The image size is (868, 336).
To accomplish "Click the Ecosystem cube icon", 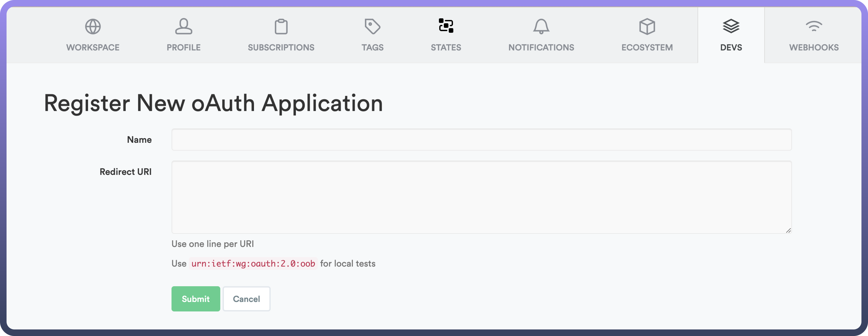I will pyautogui.click(x=647, y=27).
